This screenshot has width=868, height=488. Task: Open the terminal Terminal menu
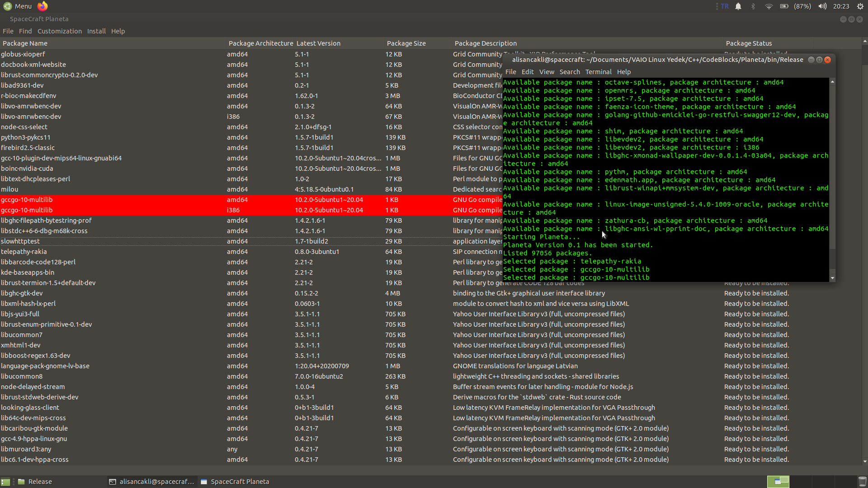pyautogui.click(x=598, y=72)
